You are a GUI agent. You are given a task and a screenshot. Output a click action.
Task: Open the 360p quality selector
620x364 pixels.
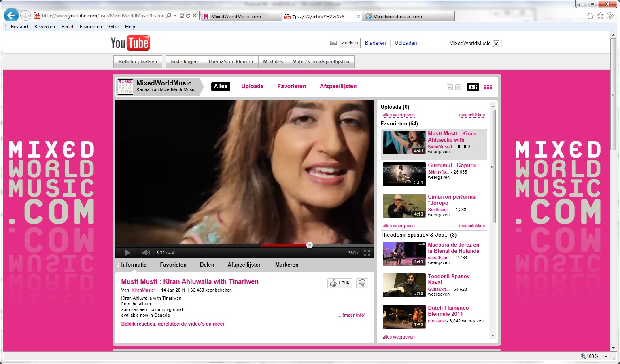[x=353, y=253]
